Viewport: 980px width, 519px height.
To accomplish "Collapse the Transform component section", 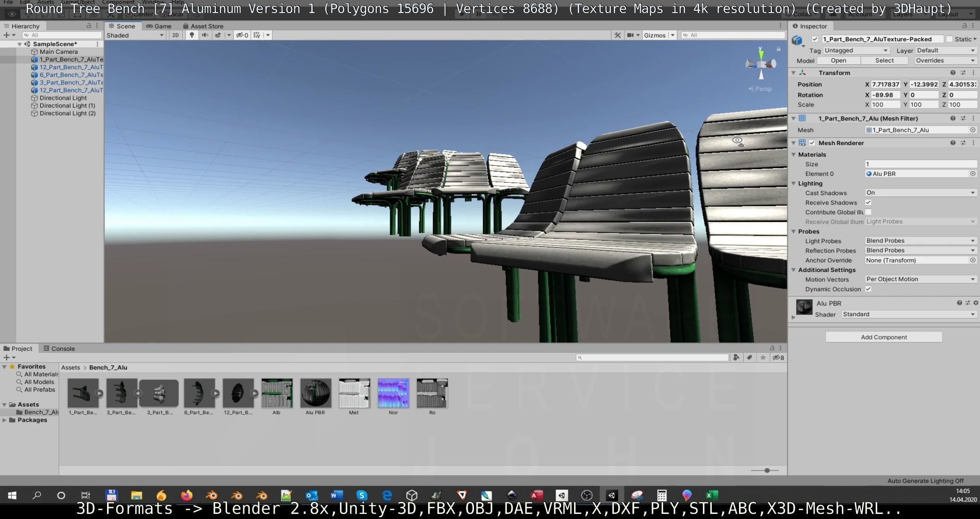I will [x=793, y=73].
